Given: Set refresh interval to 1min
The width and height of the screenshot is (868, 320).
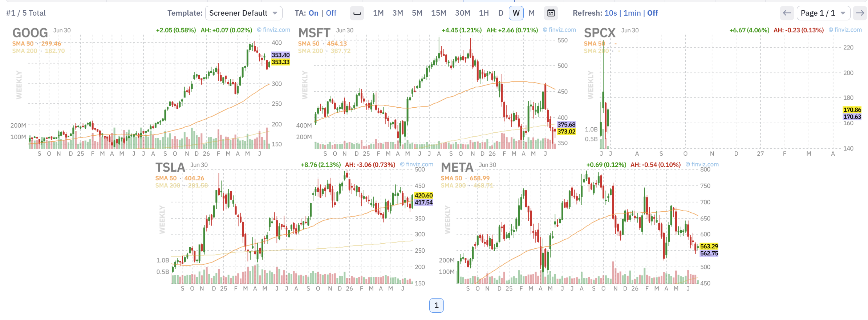Looking at the screenshot, I should tap(632, 13).
